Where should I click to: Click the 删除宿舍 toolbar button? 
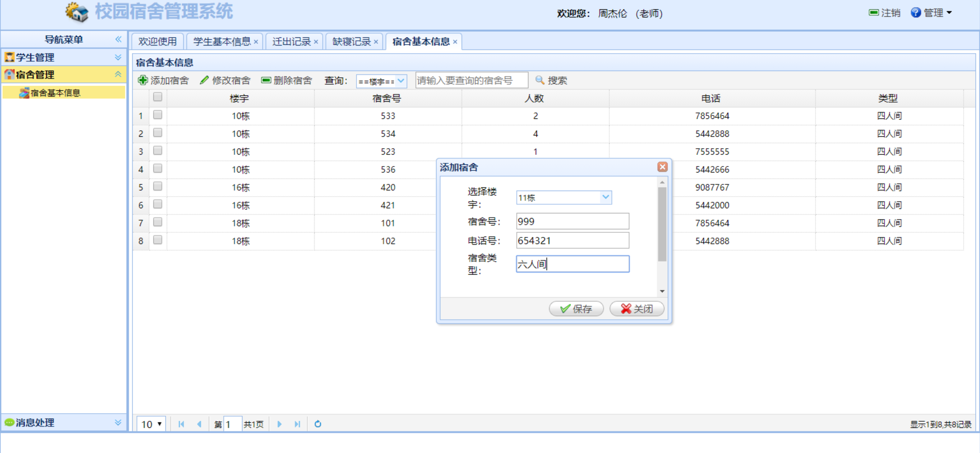pos(286,80)
